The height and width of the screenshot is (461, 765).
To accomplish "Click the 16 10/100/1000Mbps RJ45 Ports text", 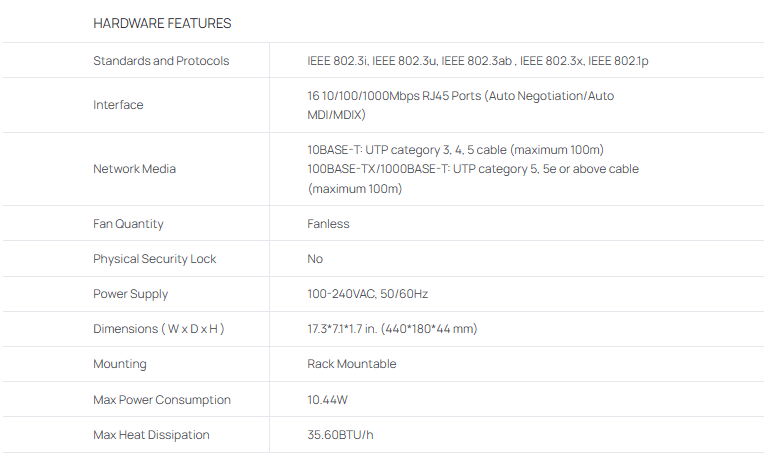I will point(460,96).
